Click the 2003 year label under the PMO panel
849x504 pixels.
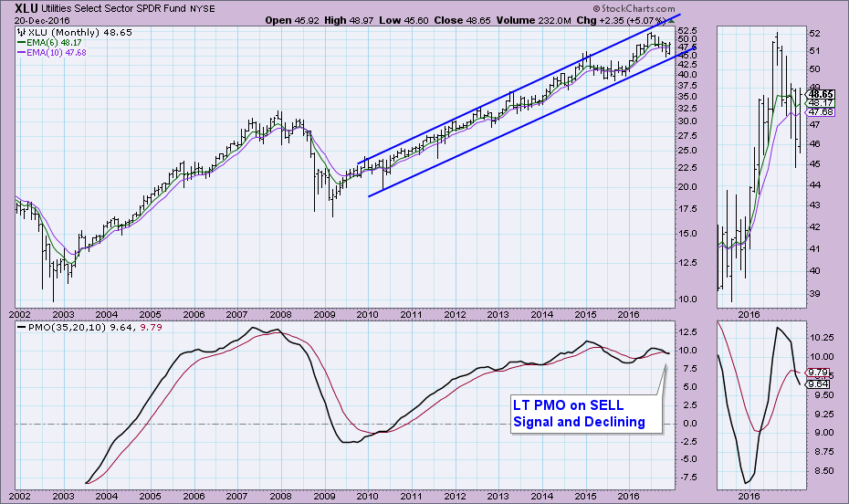[63, 497]
